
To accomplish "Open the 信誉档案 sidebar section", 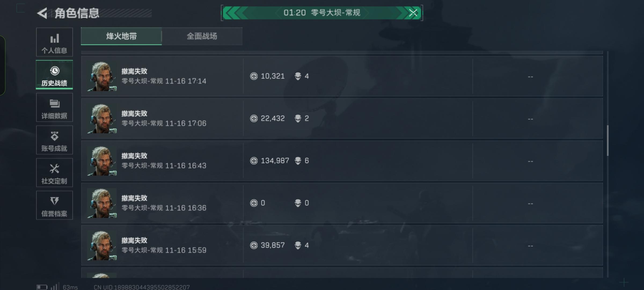I will coord(54,205).
